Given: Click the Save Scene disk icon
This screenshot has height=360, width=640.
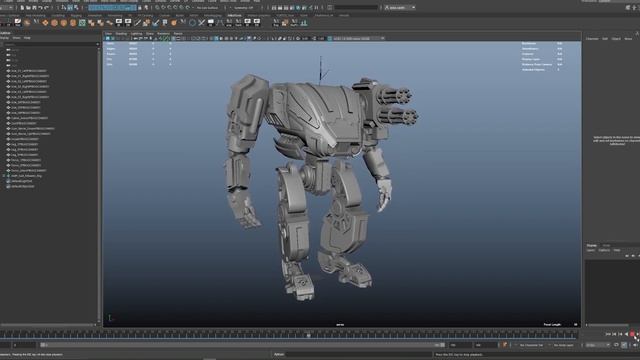Looking at the screenshot, I should (x=34, y=7).
